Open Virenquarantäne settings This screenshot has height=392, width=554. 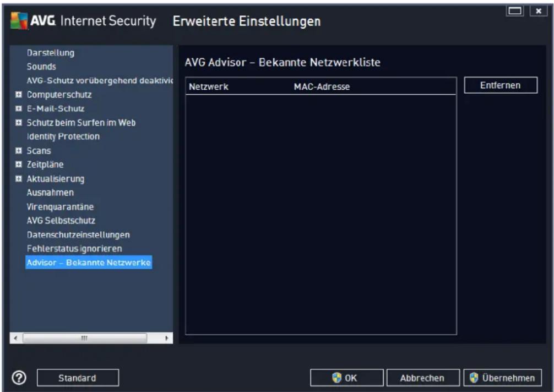(60, 206)
